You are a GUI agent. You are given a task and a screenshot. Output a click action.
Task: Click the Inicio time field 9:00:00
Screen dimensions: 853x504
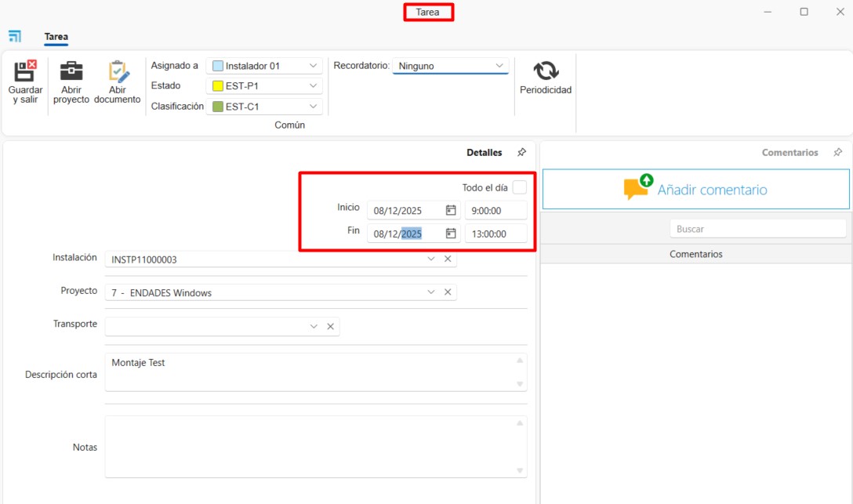tap(495, 210)
